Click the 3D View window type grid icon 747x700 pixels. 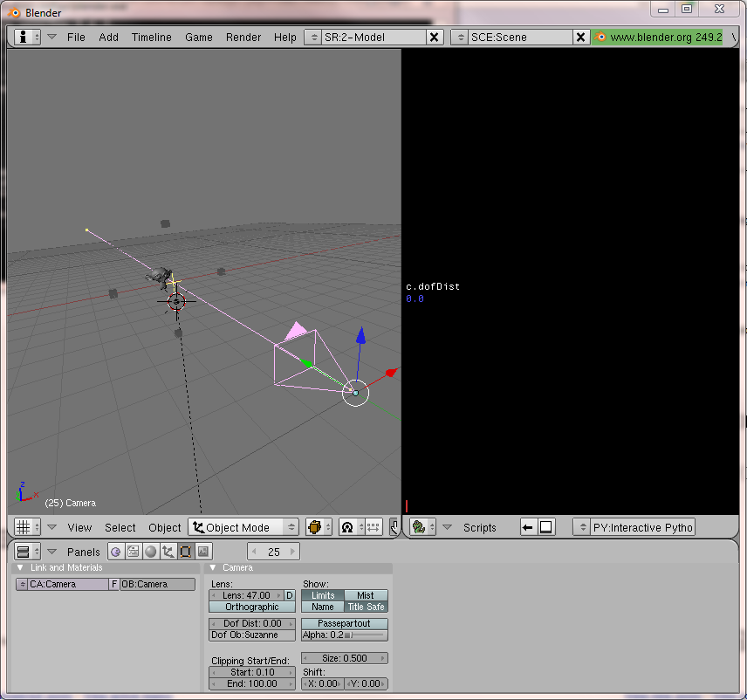pos(27,527)
